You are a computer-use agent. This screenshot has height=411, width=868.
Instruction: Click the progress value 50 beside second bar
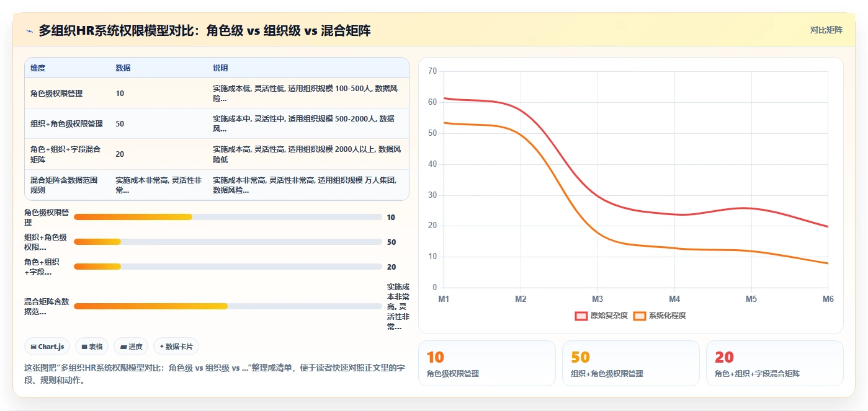391,242
